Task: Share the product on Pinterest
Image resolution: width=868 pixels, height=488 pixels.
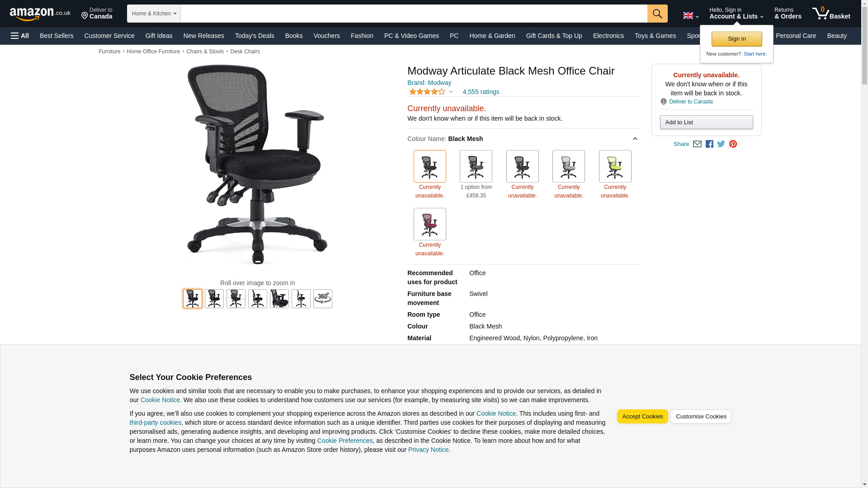Action: click(x=733, y=144)
